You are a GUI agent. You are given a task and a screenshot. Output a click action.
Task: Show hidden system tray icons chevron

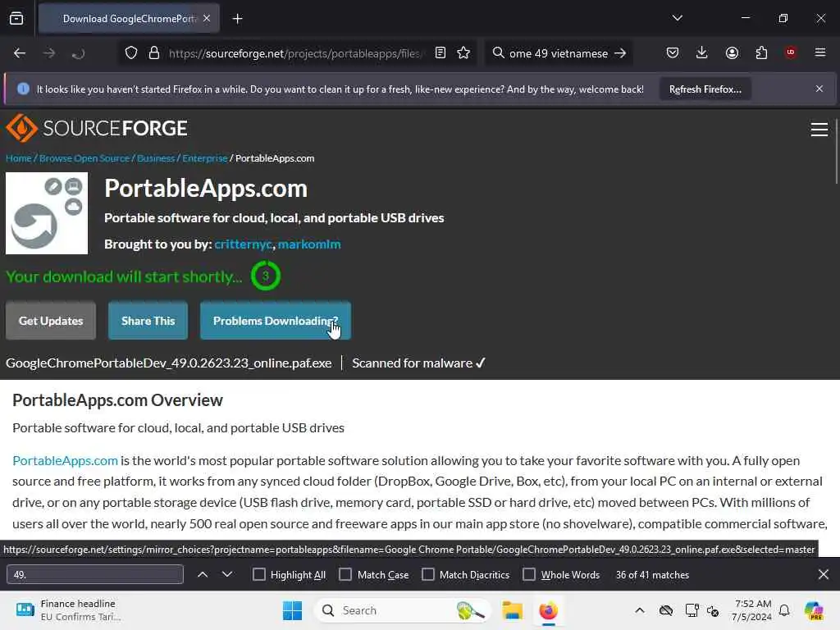(x=640, y=610)
